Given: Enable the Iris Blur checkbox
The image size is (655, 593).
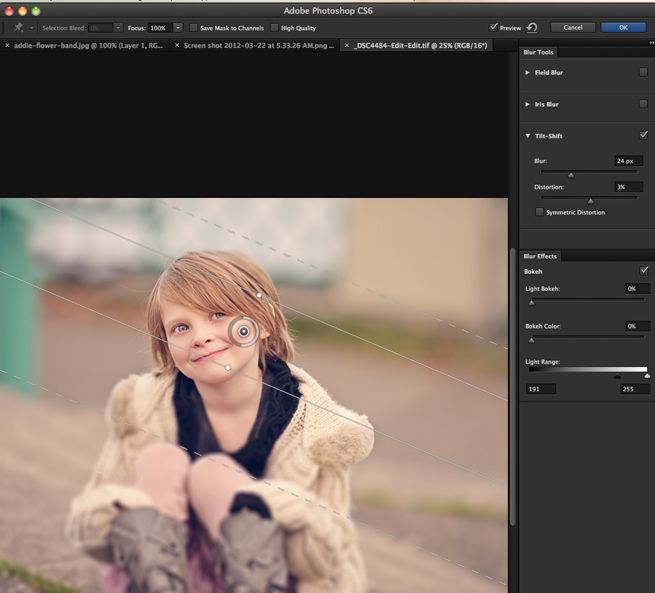Looking at the screenshot, I should tap(643, 104).
